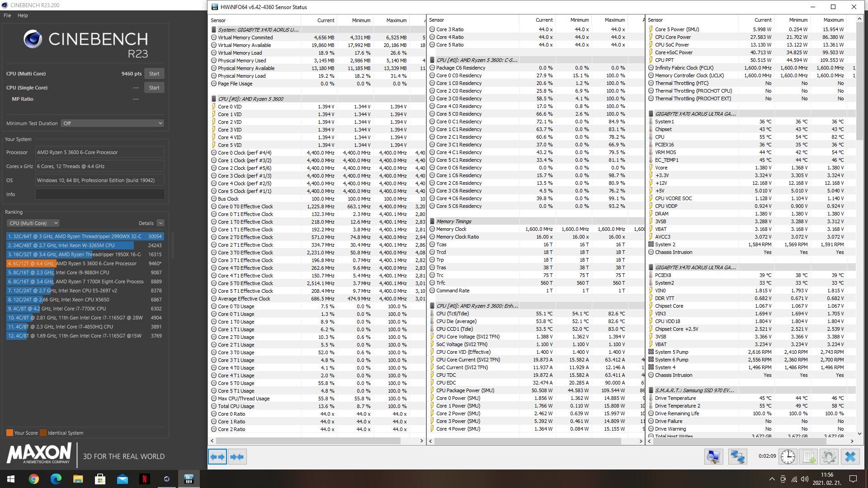
Task: Select 'CPU [#0]: AMD Ryzen 5 3600: C-S...' group header
Action: 477,60
